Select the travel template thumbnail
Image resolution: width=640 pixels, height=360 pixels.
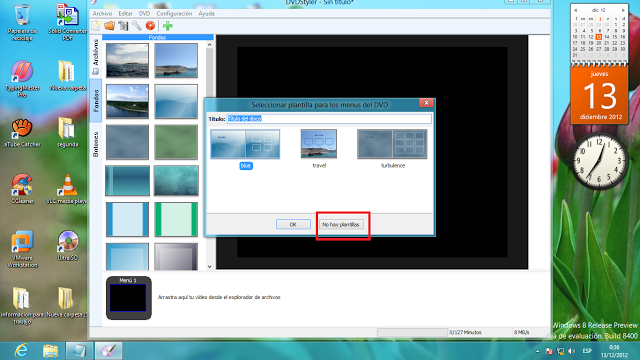click(x=319, y=144)
